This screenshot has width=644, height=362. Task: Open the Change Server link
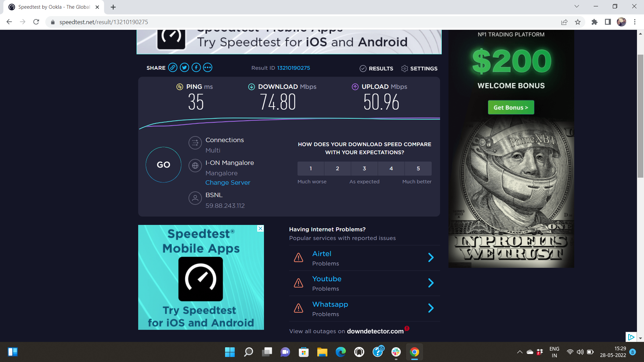228,182
